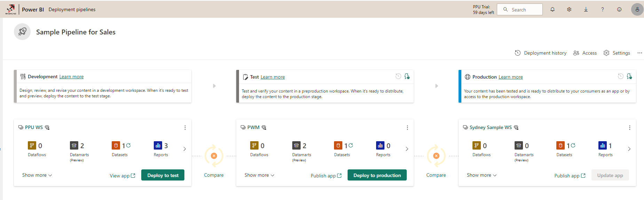Click Compare icon between Development and Test
The width and height of the screenshot is (644, 200).
point(214,156)
